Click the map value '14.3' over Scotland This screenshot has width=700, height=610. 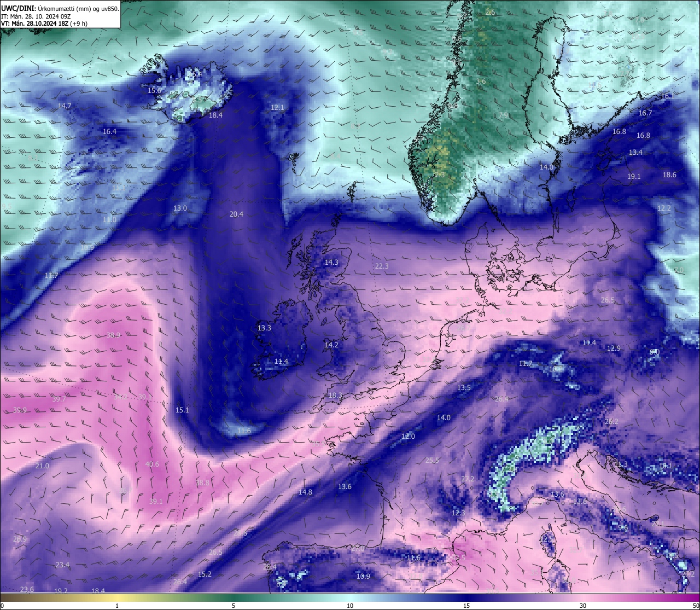[331, 263]
